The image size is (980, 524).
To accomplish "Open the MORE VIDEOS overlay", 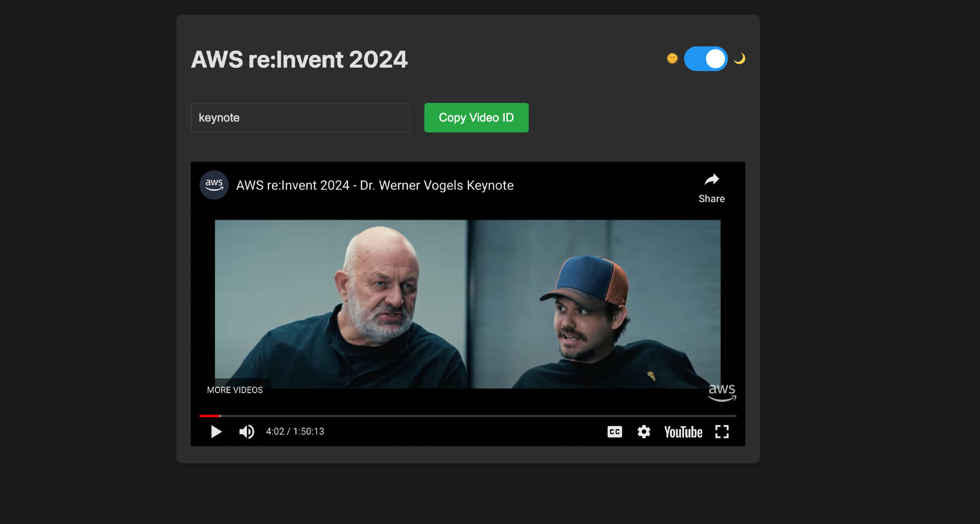I will tap(235, 390).
